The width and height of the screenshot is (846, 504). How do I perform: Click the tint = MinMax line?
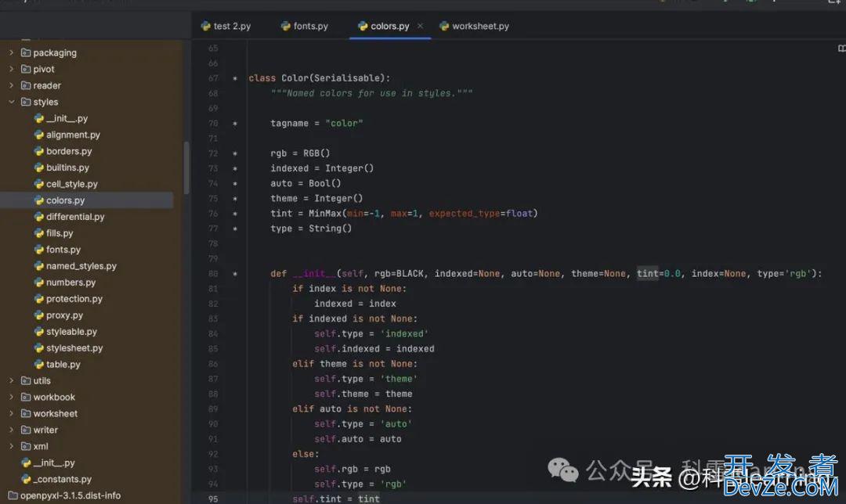pyautogui.click(x=403, y=214)
